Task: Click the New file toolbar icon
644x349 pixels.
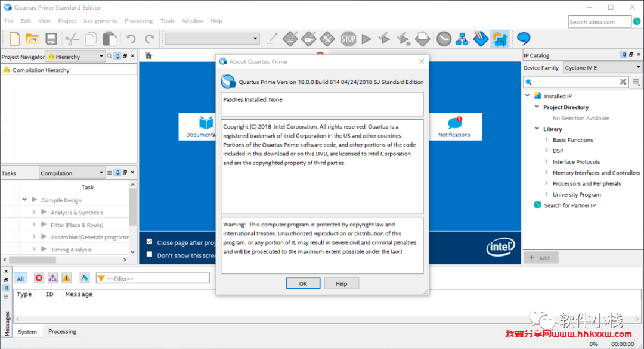Action: click(x=14, y=39)
